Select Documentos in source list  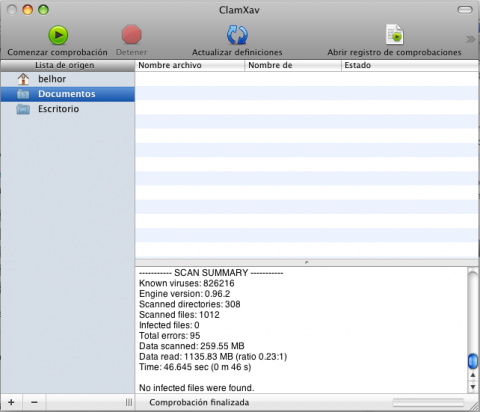point(68,94)
